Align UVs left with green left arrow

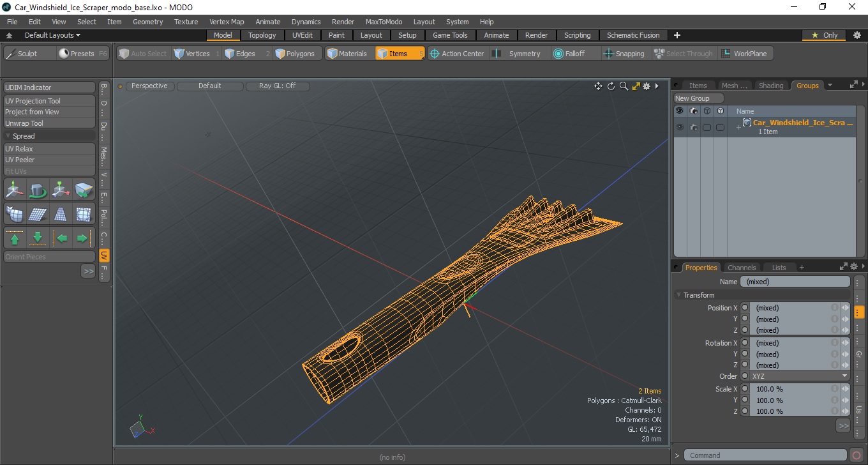[61, 238]
